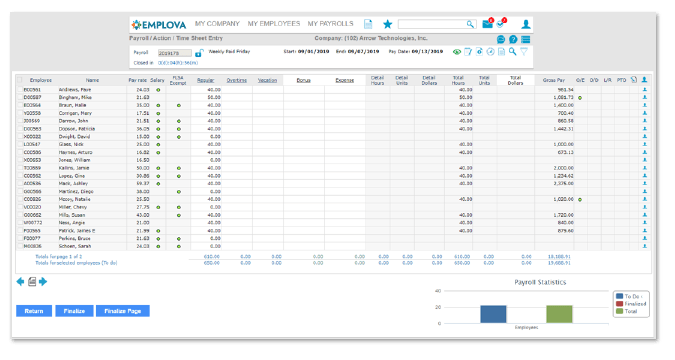The width and height of the screenshot is (675, 360).
Task: Check the box for Bingham, Mike
Action: (x=19, y=97)
